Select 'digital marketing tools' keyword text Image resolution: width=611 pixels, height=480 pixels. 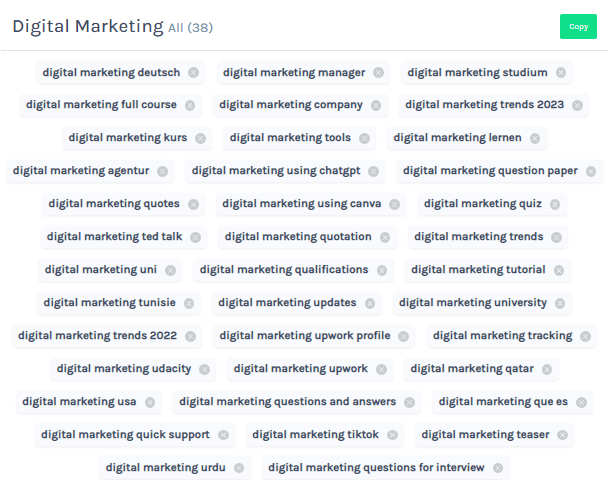tap(290, 138)
